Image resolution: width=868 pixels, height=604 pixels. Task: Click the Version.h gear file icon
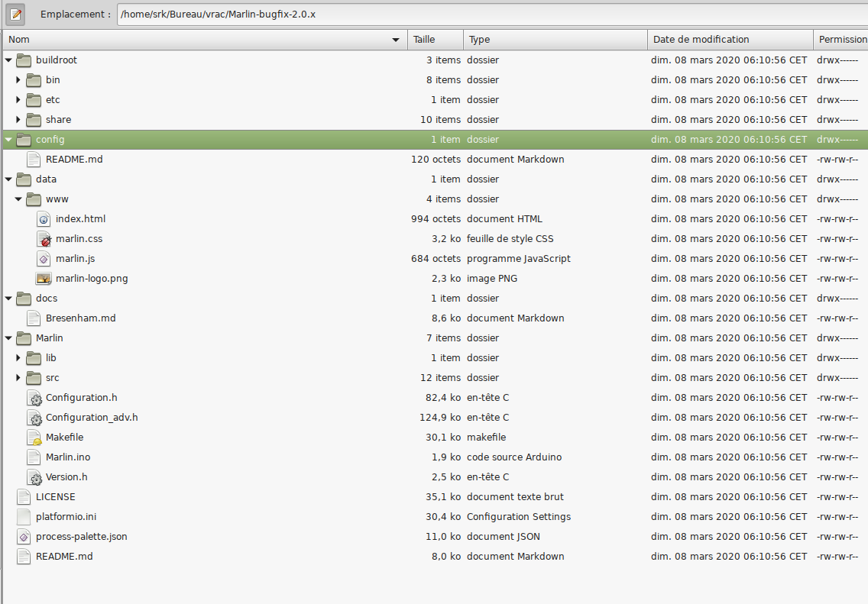(34, 477)
